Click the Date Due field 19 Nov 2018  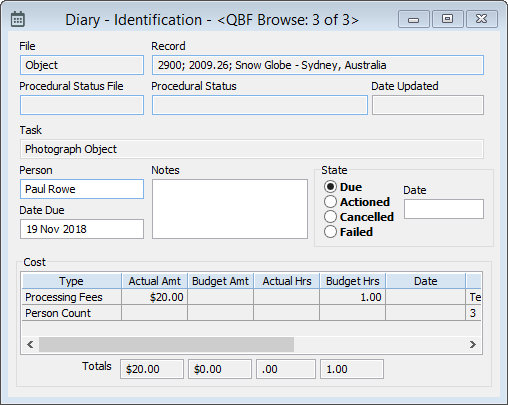point(82,229)
